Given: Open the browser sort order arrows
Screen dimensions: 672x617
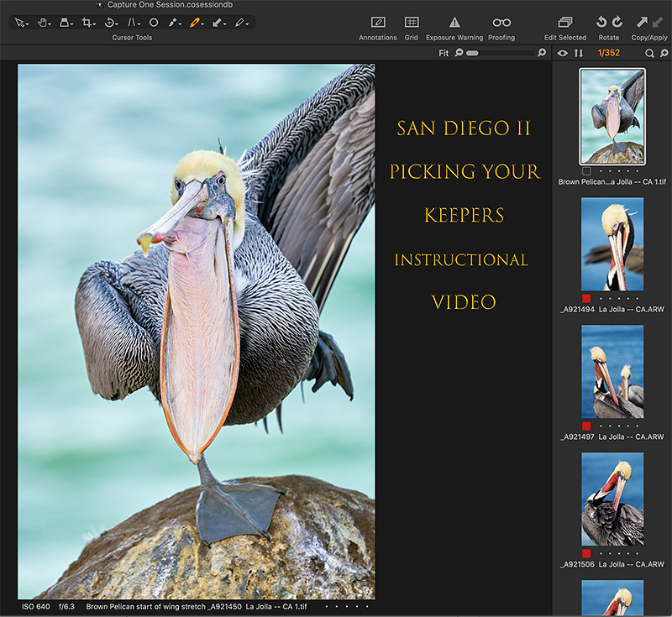Looking at the screenshot, I should click(x=579, y=53).
